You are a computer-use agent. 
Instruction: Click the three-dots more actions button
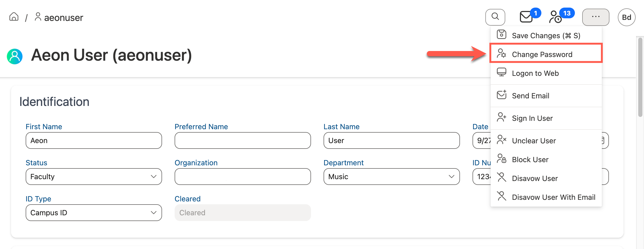click(596, 17)
